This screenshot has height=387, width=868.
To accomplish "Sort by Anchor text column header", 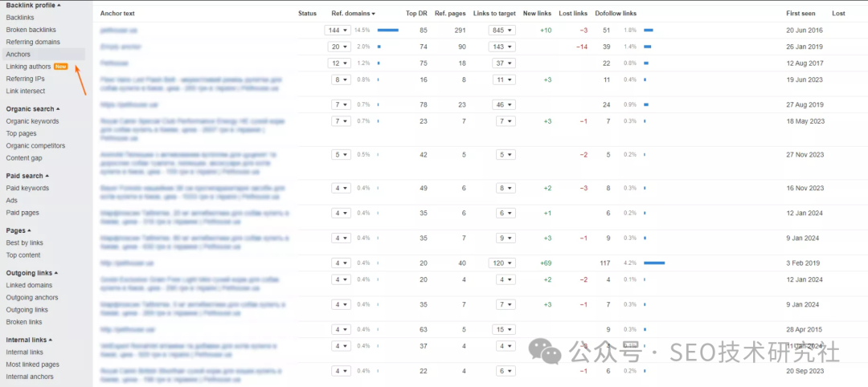I will point(117,14).
